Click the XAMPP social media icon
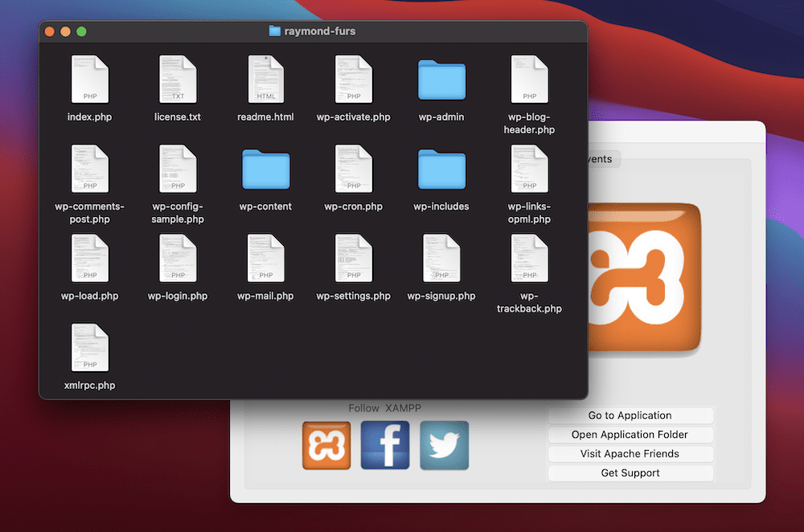 (326, 444)
